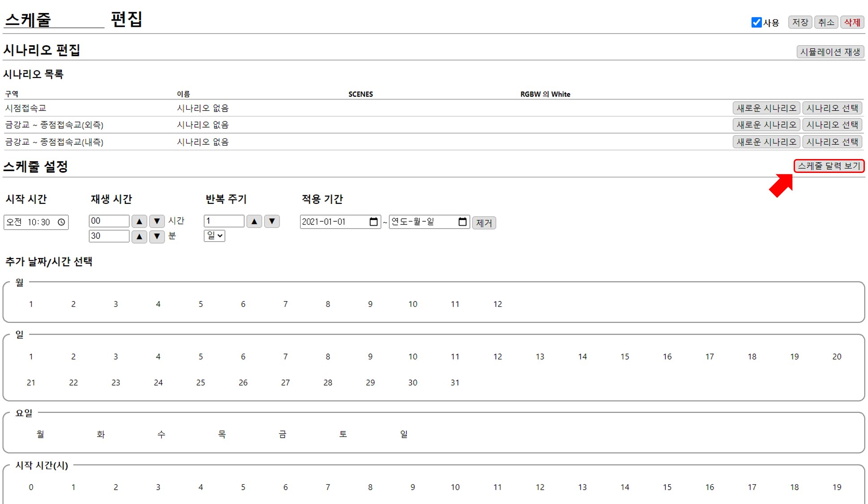The image size is (868, 504).
Task: Click the 시점접속교 zone name
Action: pos(26,108)
